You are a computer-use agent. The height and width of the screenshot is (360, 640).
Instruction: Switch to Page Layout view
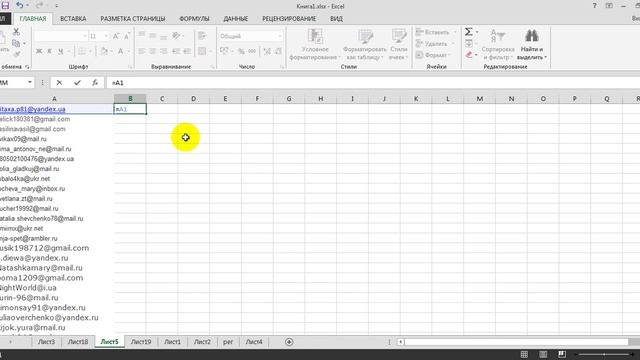(x=543, y=354)
